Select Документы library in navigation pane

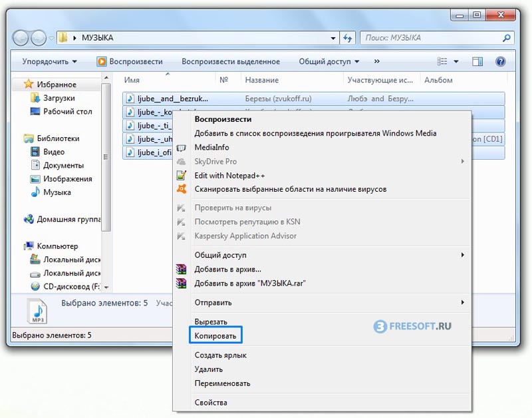point(63,165)
